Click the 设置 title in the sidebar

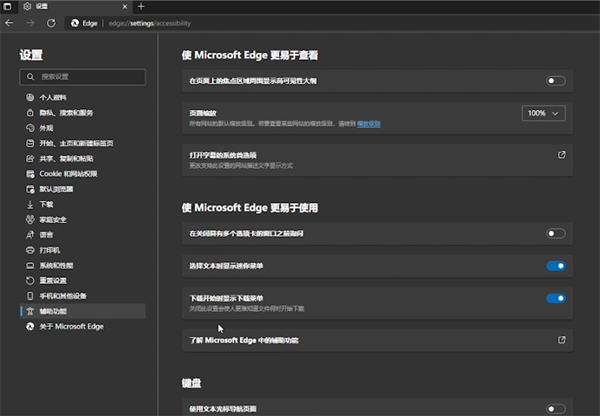coord(31,55)
